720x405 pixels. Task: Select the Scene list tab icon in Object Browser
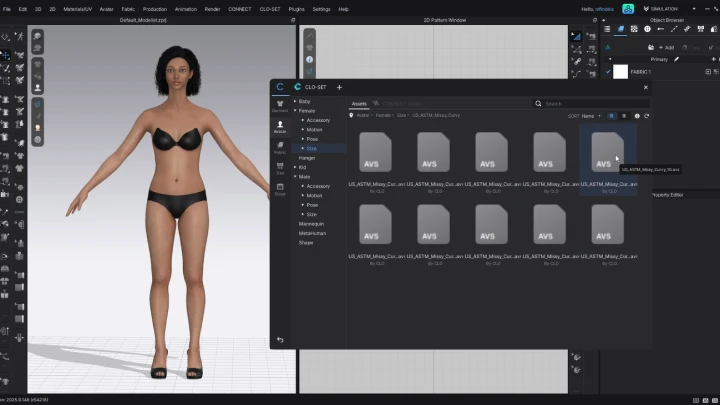607,29
